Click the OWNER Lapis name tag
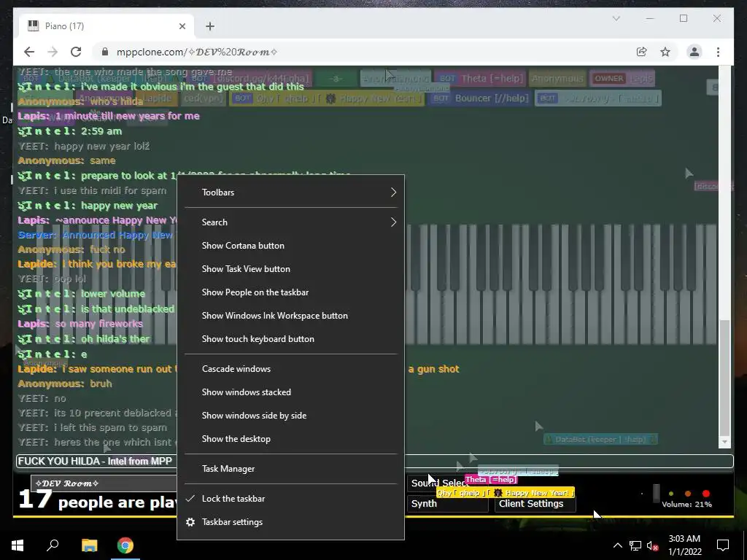This screenshot has height=560, width=747. pyautogui.click(x=622, y=79)
